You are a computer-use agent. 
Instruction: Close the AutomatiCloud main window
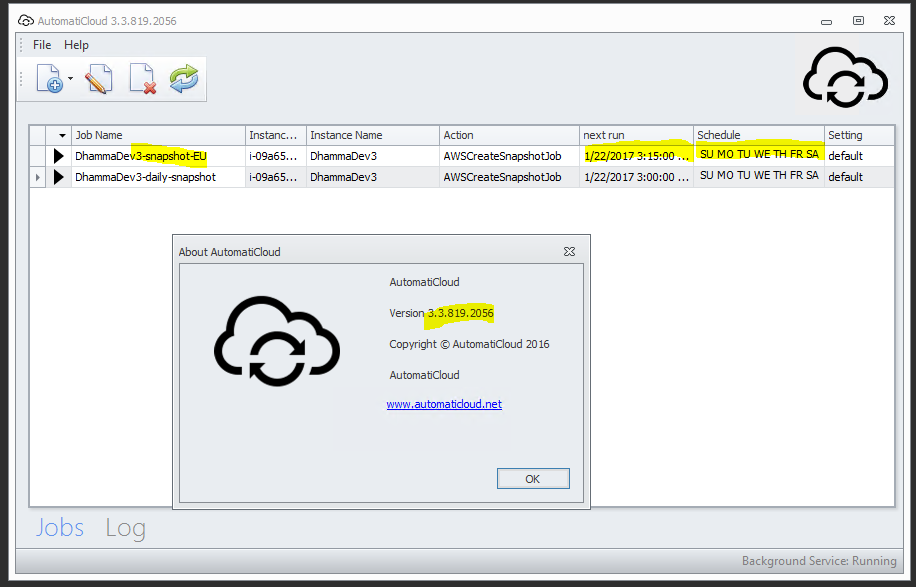coord(889,20)
